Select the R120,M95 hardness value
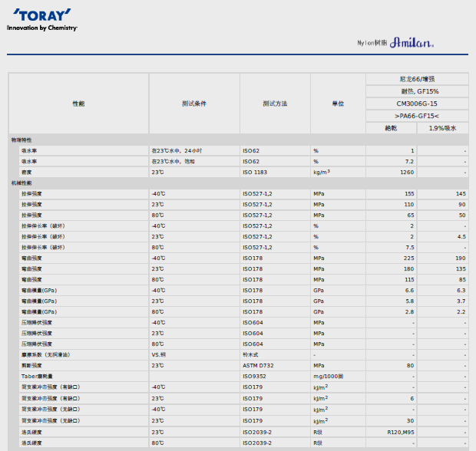This screenshot has width=476, height=451. [401, 433]
